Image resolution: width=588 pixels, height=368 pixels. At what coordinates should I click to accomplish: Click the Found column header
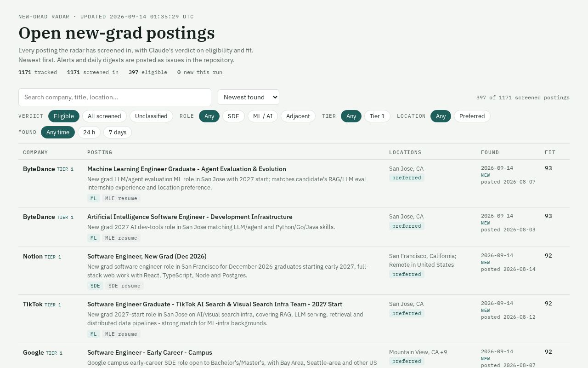pyautogui.click(x=490, y=152)
